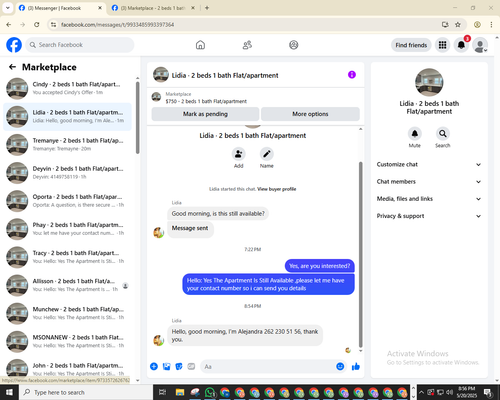
Task: Click the Mark as pending button
Action: coord(205,114)
